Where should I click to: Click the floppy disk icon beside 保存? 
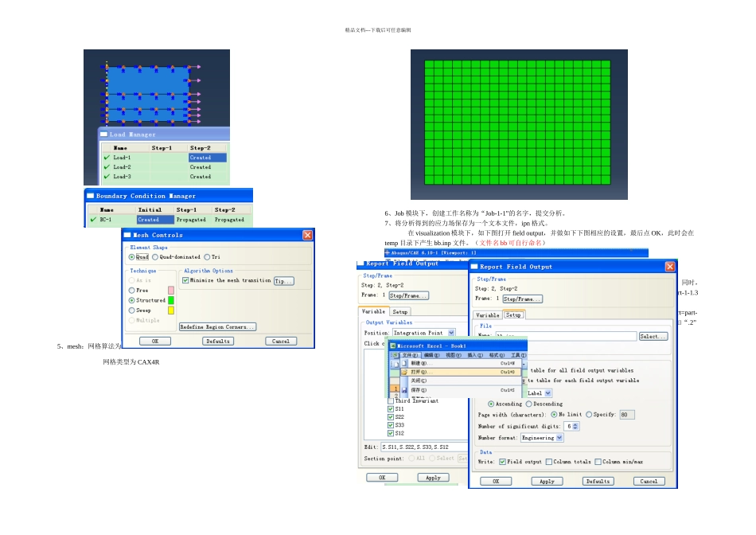click(404, 390)
